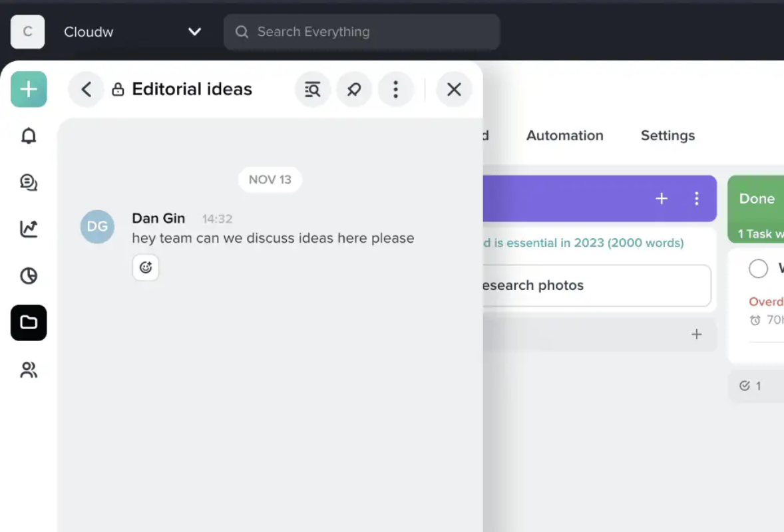Open the chat conversations sidebar icon
Viewport: 784px width, 532px height.
[x=29, y=182]
